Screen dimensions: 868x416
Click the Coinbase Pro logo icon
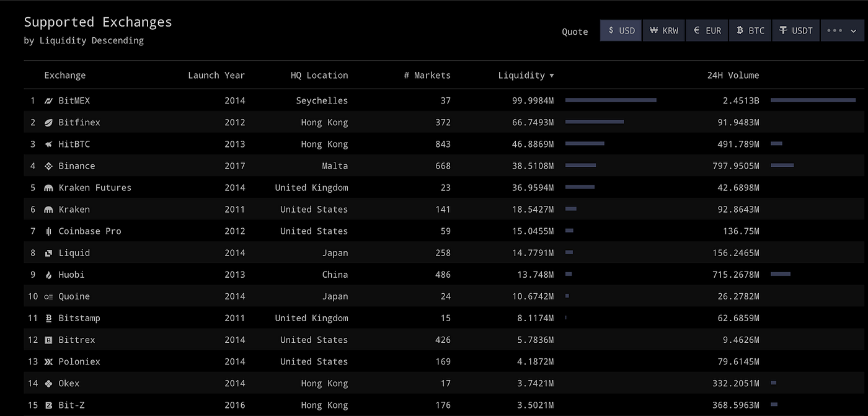coord(49,231)
